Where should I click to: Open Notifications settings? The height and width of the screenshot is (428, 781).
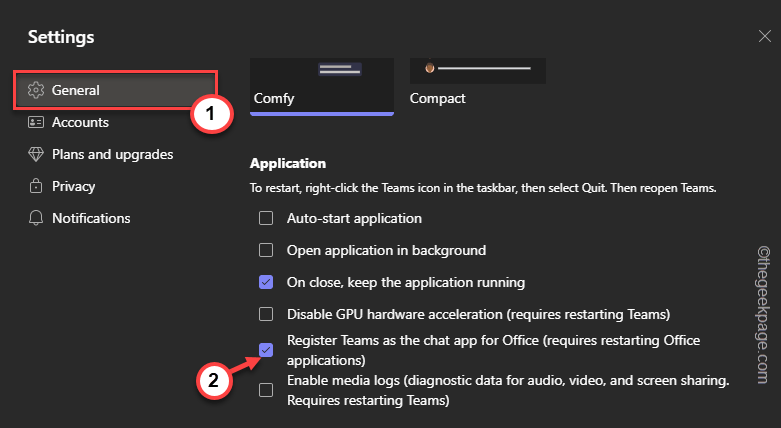91,218
